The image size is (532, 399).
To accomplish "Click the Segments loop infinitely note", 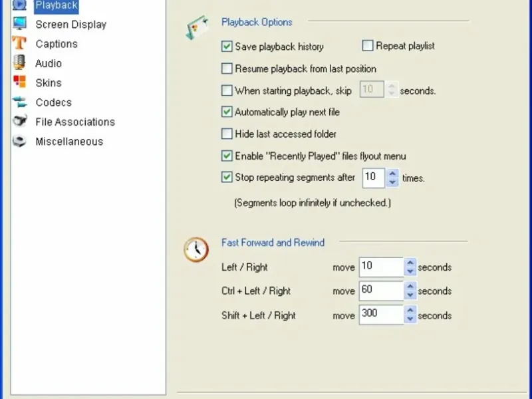I will (313, 203).
